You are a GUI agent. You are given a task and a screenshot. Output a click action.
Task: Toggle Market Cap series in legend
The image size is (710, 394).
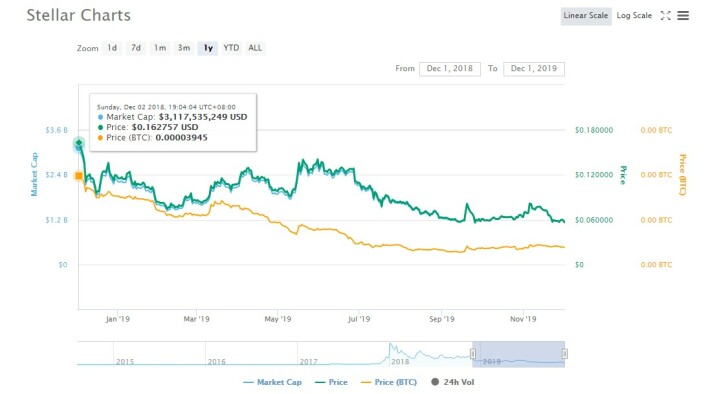[x=272, y=382]
